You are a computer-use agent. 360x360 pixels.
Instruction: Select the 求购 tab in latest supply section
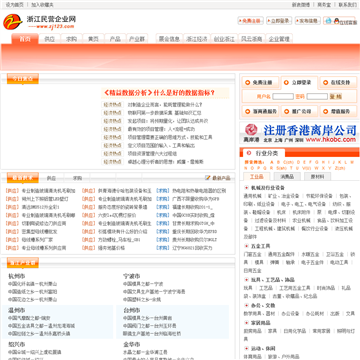click(77, 178)
